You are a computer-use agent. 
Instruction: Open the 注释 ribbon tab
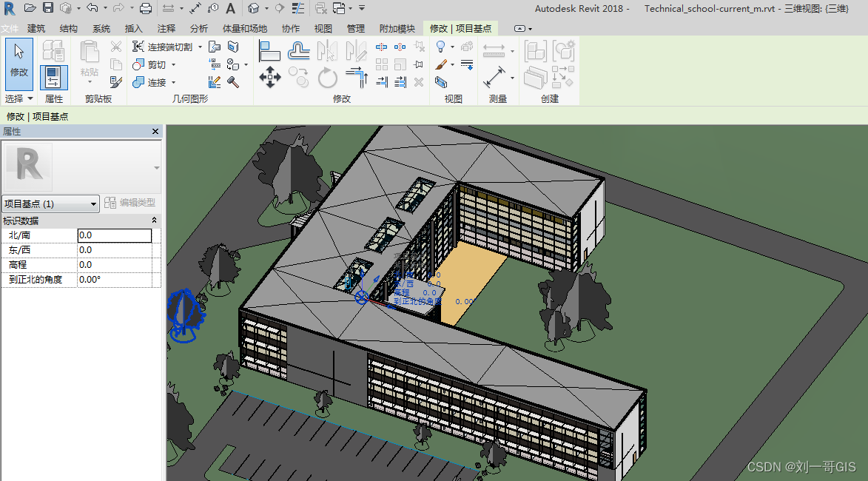tap(166, 28)
